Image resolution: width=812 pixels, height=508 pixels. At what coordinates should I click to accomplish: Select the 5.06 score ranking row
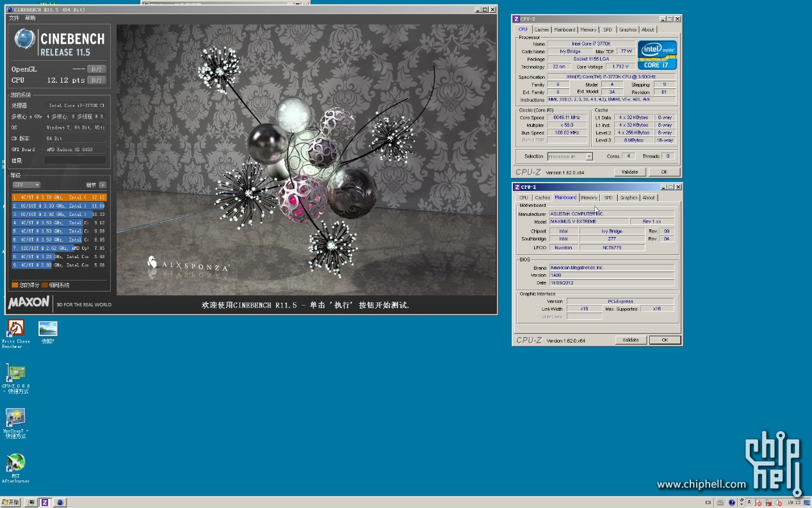(59, 265)
